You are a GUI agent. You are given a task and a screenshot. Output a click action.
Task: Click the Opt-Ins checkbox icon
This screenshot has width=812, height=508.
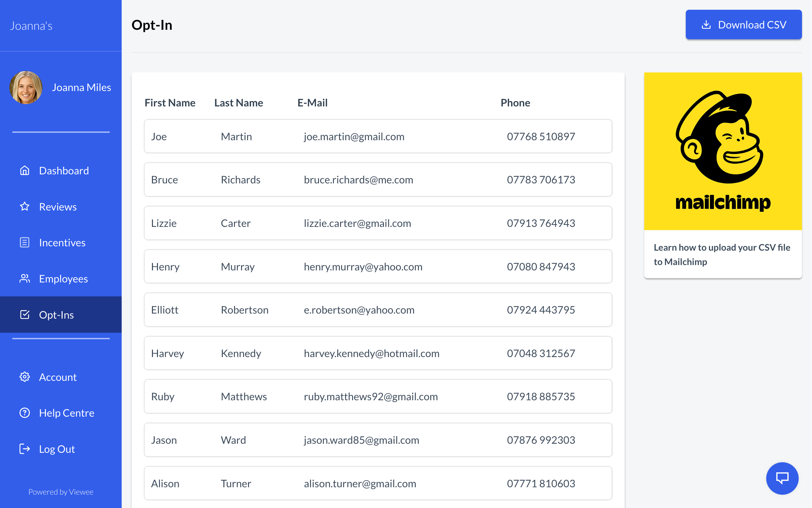[x=24, y=315]
